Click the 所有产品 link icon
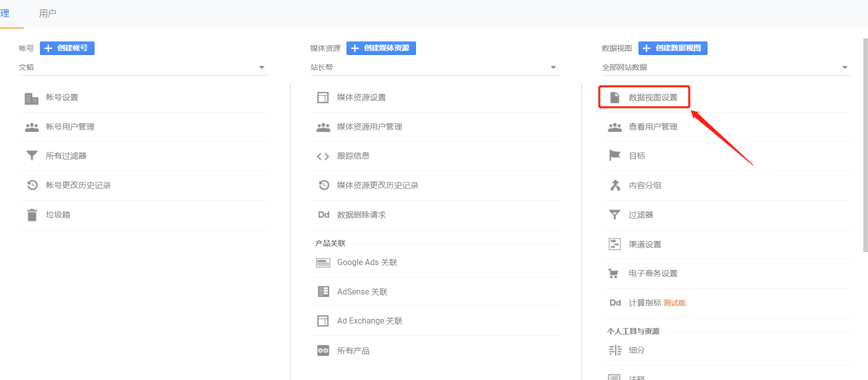This screenshot has width=868, height=380. coord(323,351)
